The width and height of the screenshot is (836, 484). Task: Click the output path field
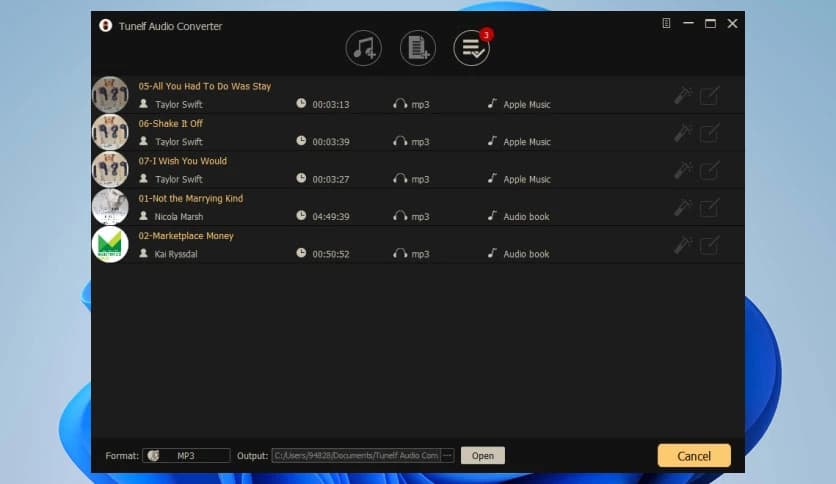pyautogui.click(x=356, y=456)
